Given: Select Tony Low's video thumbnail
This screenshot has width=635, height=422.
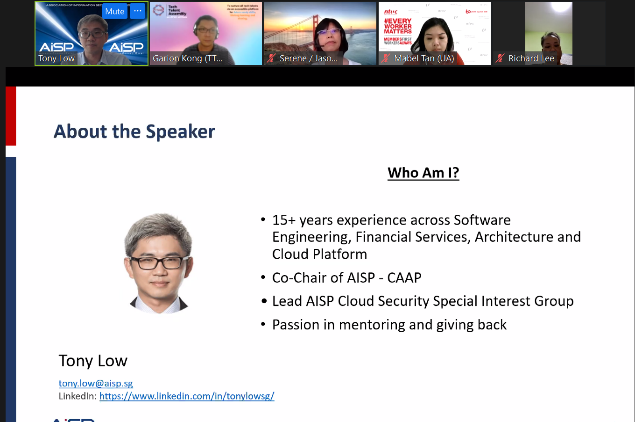Looking at the screenshot, I should 92,34.
